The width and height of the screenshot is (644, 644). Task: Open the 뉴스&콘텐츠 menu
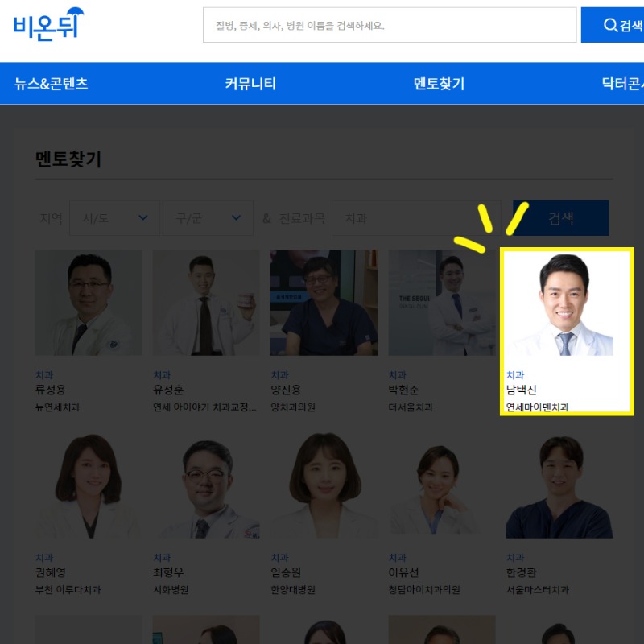[x=51, y=84]
